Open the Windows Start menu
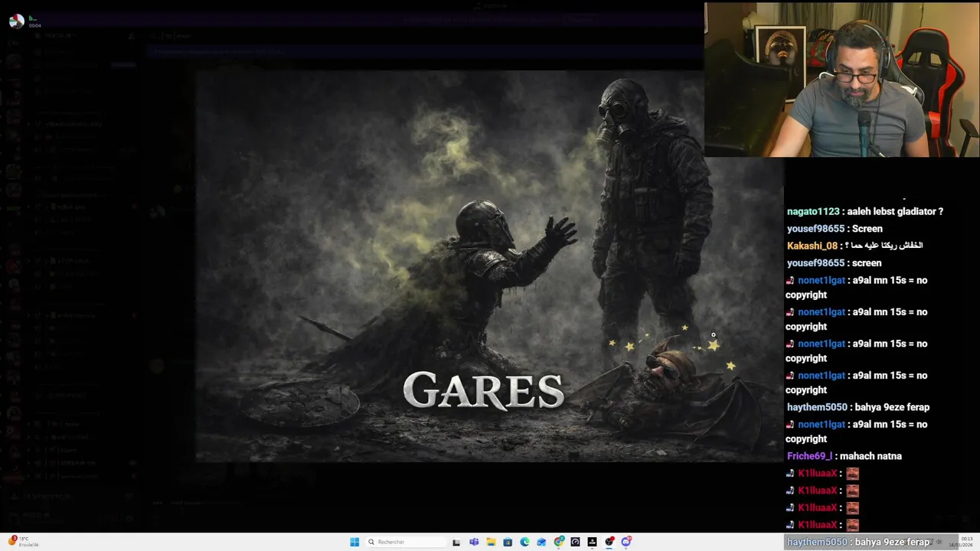 tap(354, 542)
